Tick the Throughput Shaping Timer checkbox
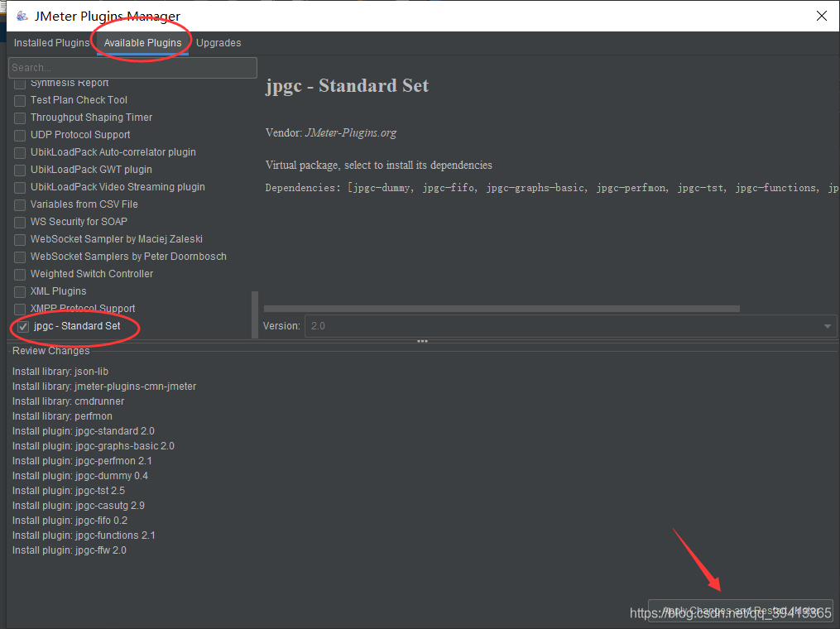The width and height of the screenshot is (840, 629). (x=20, y=118)
